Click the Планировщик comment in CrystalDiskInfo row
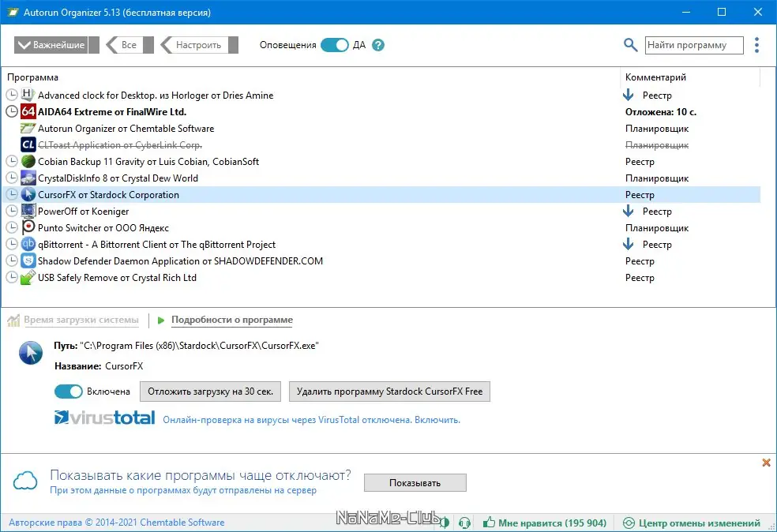The image size is (777, 532). point(657,178)
